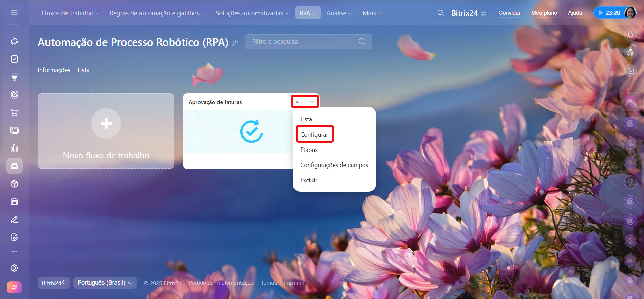Select Configurar from the actions menu
The image size is (644, 299).
[314, 135]
